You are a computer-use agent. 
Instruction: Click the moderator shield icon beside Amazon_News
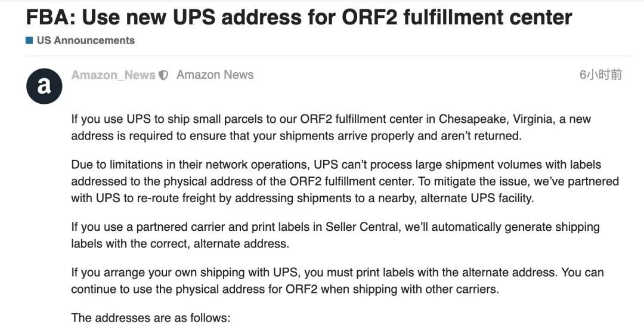[x=164, y=75]
